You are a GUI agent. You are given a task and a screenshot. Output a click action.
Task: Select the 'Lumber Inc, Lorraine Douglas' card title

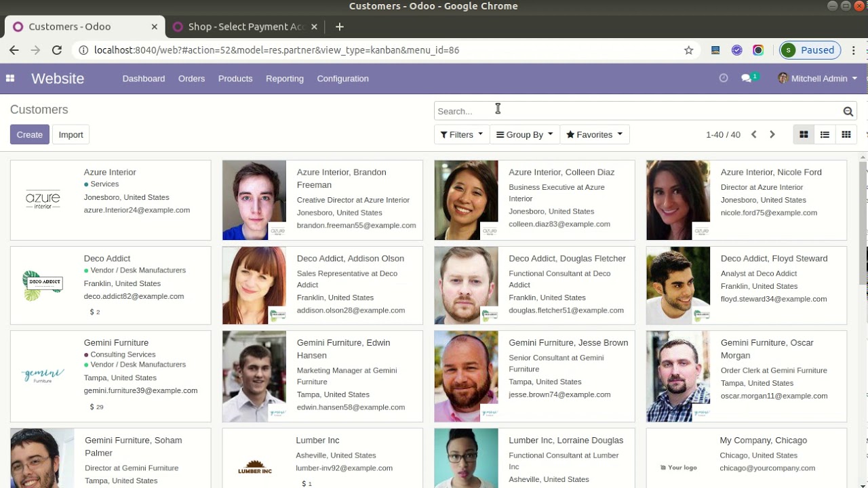(566, 441)
